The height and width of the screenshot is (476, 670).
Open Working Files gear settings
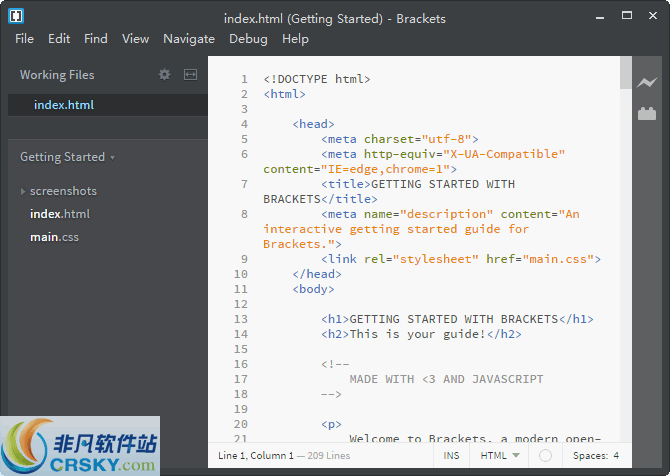pyautogui.click(x=165, y=75)
